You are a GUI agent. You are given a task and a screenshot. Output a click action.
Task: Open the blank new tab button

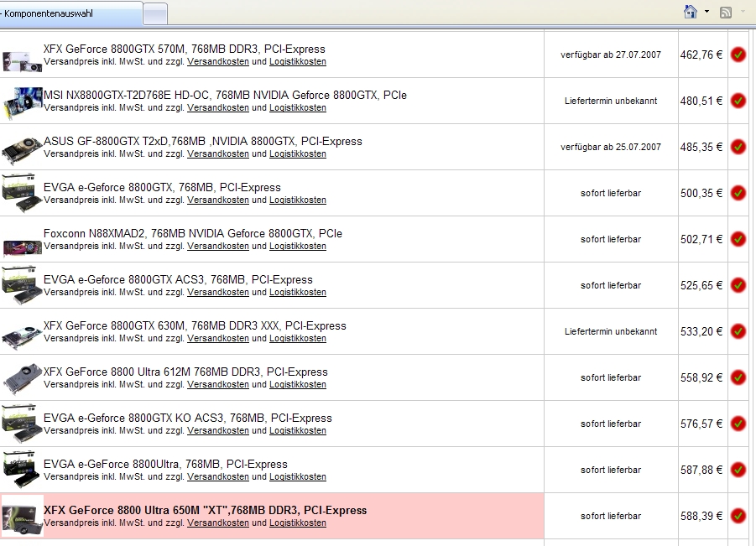click(x=155, y=14)
